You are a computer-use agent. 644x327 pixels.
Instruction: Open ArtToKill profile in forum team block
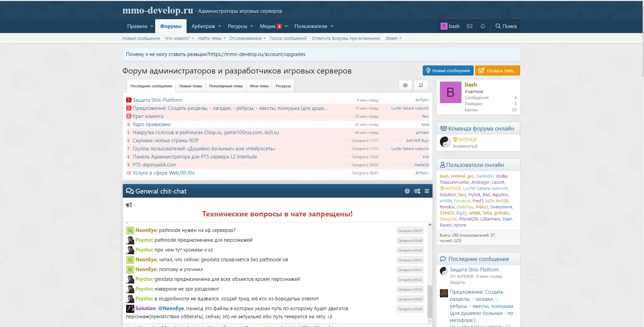tap(467, 140)
